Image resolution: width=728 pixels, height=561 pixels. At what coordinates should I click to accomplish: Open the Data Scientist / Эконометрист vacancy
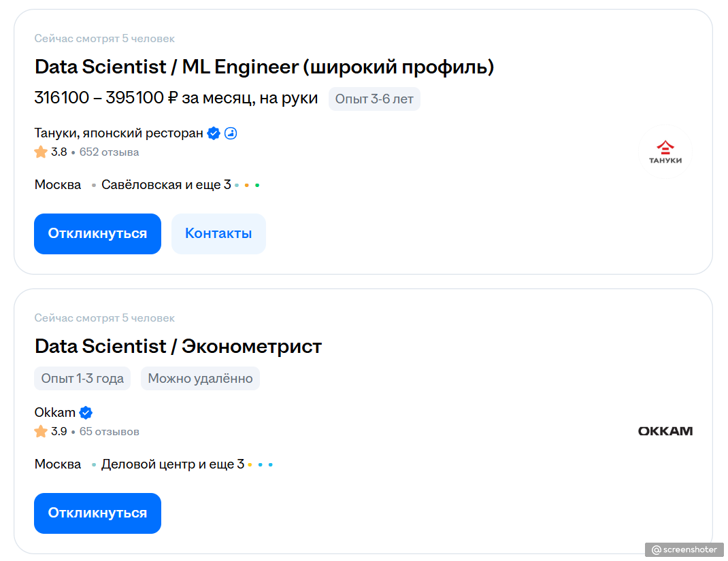(x=178, y=347)
